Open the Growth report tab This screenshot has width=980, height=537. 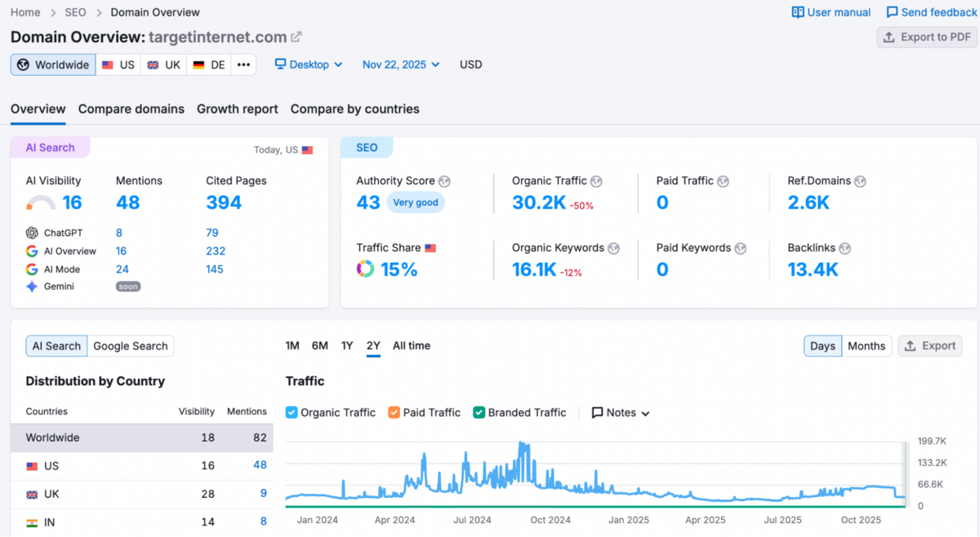pos(238,109)
